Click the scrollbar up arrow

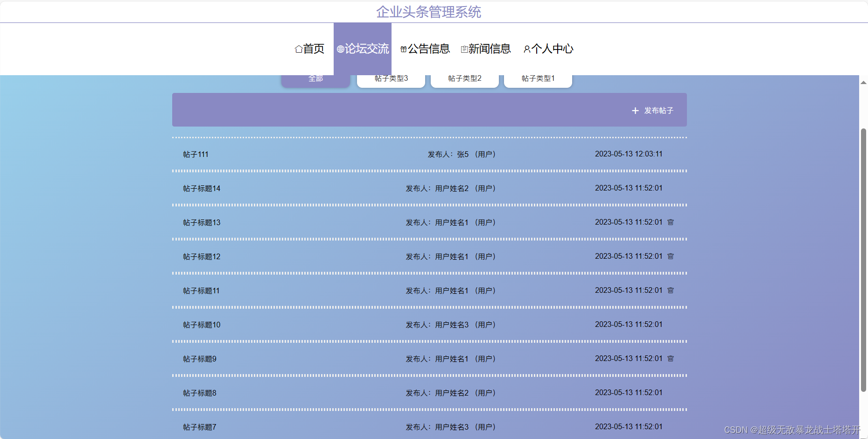click(863, 82)
